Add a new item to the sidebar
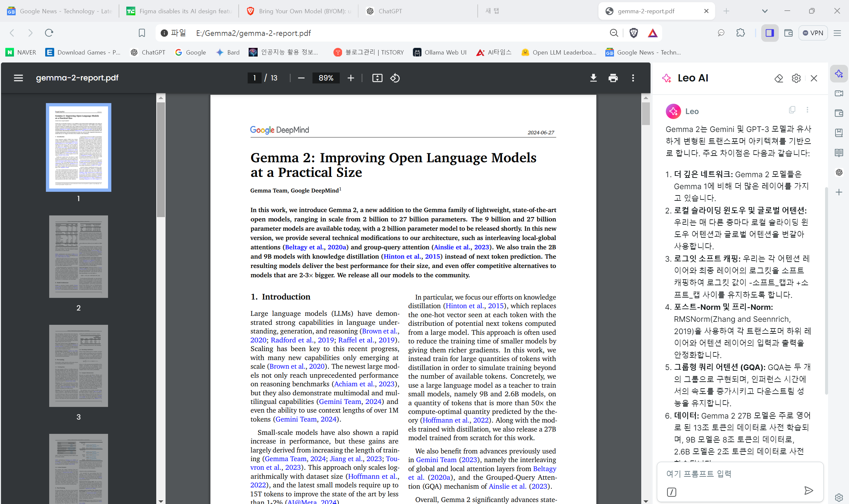 click(839, 192)
